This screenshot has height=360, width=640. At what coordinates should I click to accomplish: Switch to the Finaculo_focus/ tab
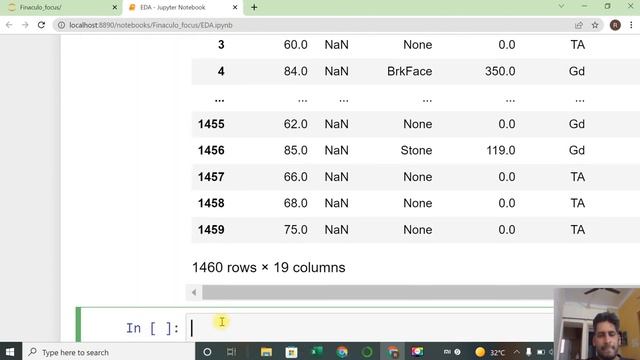tap(61, 7)
